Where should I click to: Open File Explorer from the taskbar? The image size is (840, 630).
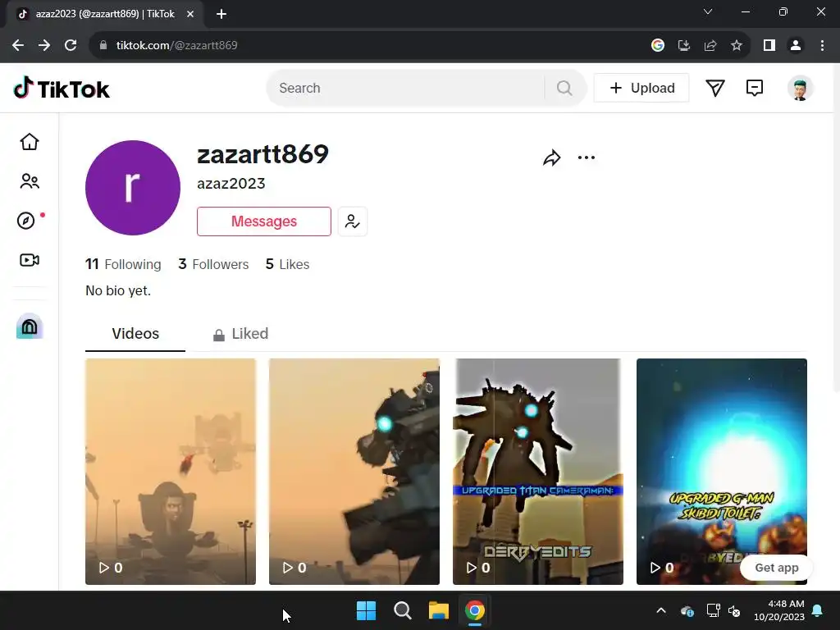click(x=438, y=610)
